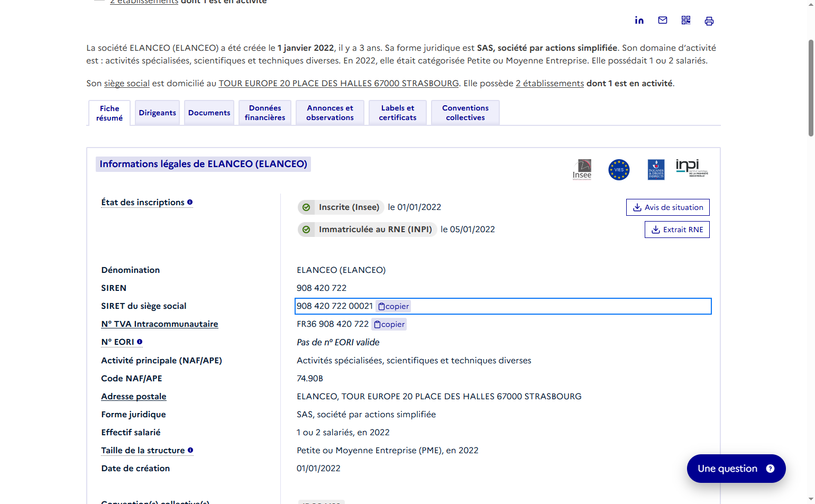This screenshot has width=815, height=504.
Task: Open the TOUR EUROPE 20 PLACE DES HALLES address link
Action: (x=339, y=83)
